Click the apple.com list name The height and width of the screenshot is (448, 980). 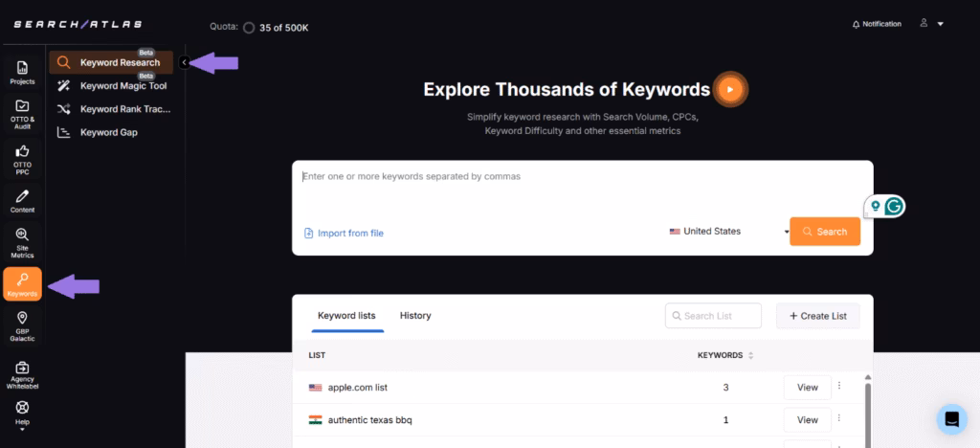coord(358,388)
